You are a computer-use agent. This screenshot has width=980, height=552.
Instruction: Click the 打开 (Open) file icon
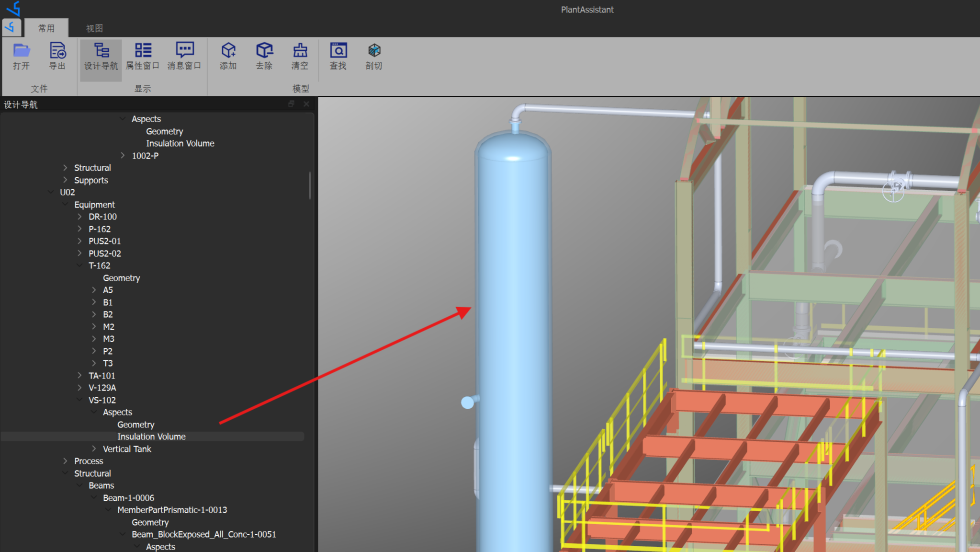point(22,56)
